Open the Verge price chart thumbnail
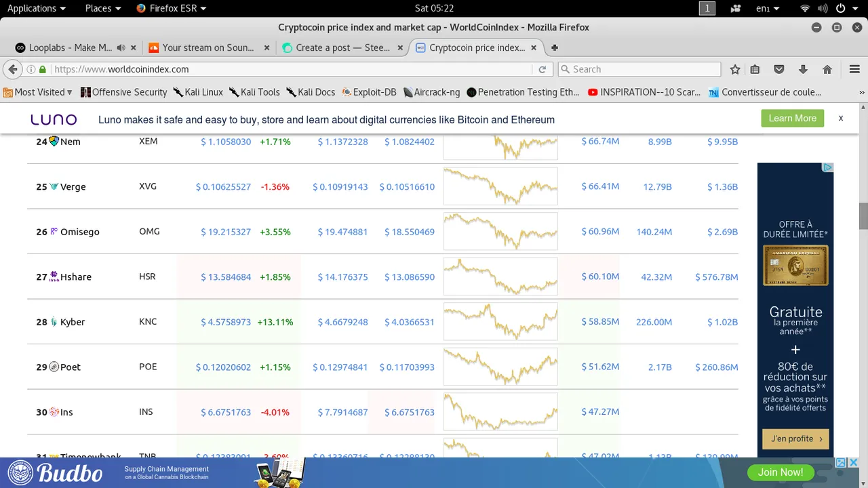The height and width of the screenshot is (488, 868). pos(500,186)
